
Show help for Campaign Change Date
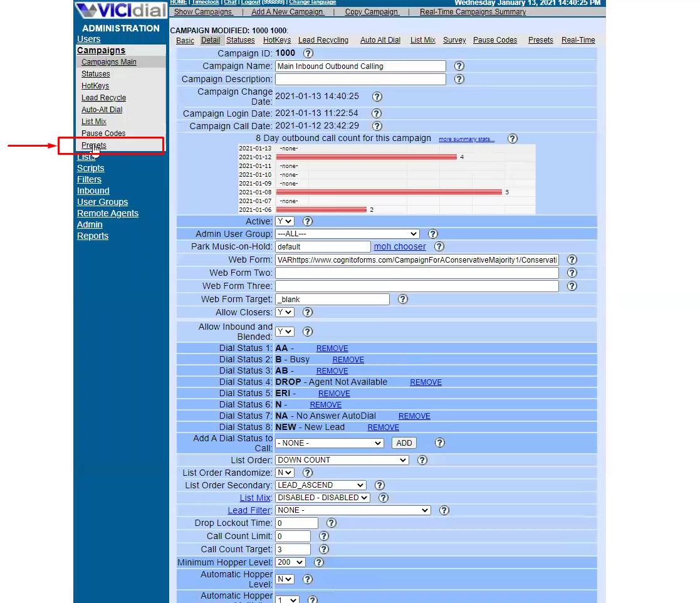377,97
